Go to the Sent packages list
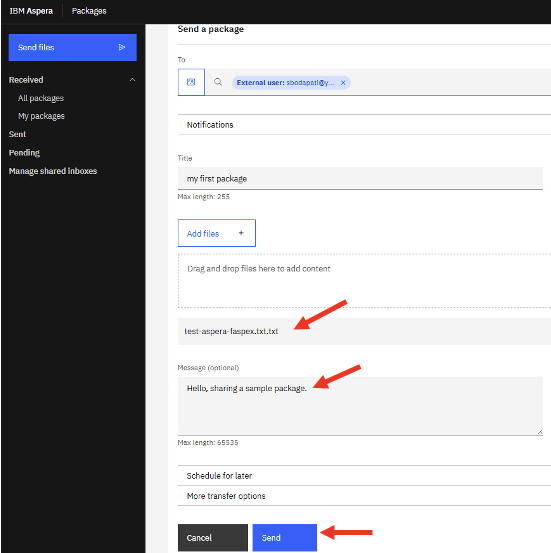 (17, 134)
